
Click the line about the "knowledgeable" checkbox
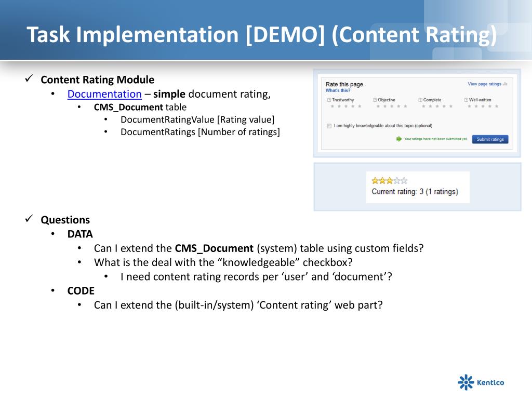click(x=223, y=262)
